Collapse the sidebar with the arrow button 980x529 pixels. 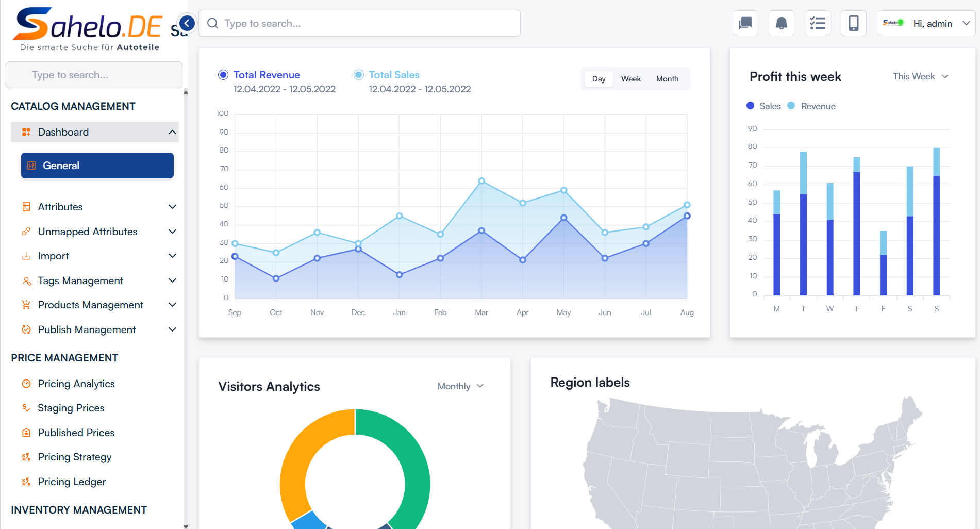point(187,23)
